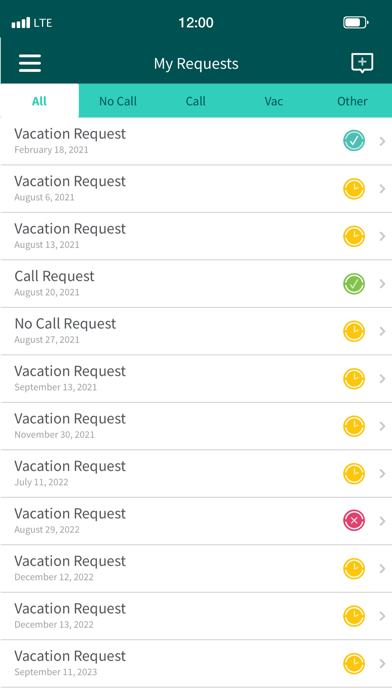Open Vacation Request dated December 13, 2022
Screen dimensions: 392x696
pos(196,616)
